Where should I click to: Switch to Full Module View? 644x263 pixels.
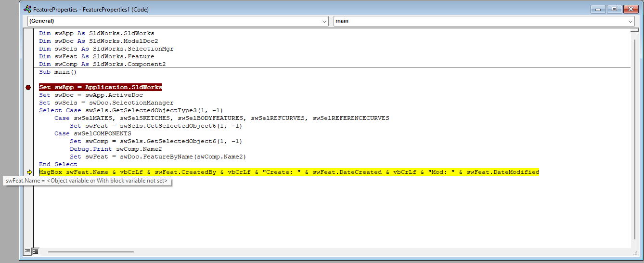pyautogui.click(x=36, y=251)
